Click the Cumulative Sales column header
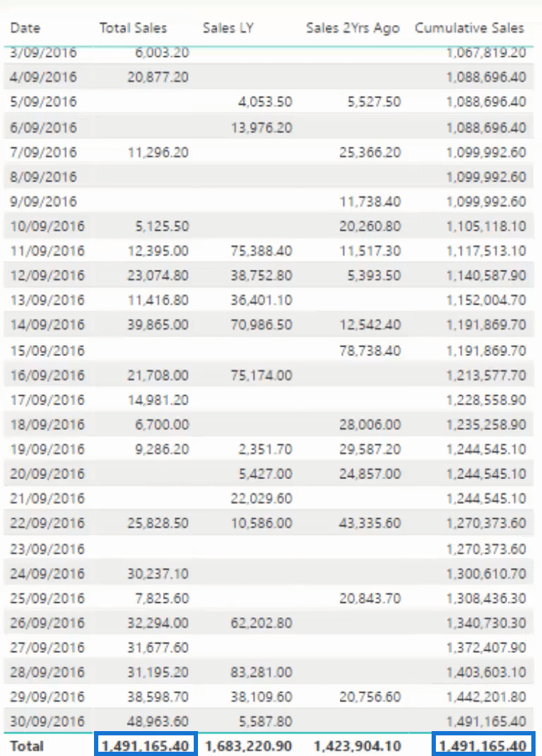The height and width of the screenshot is (756, 542). (x=469, y=28)
